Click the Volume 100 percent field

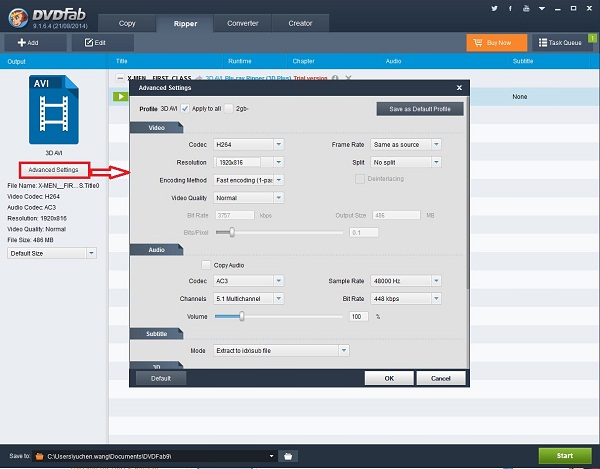pos(359,316)
